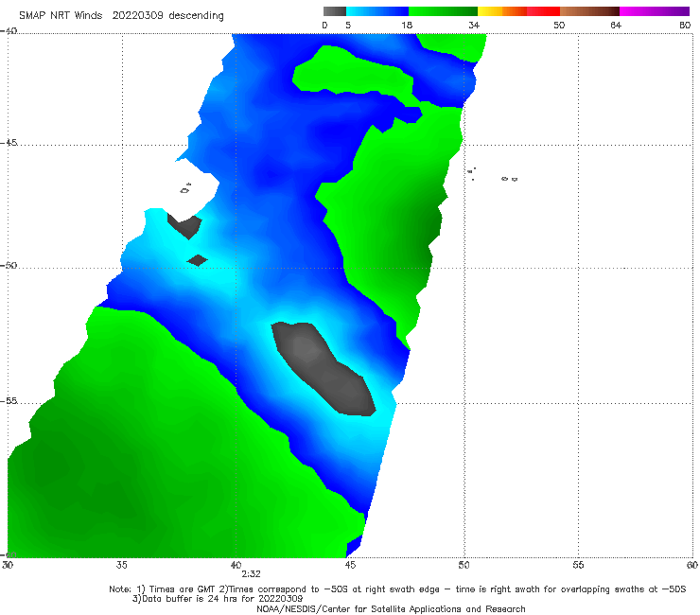Click the swath time label '2:32'
Screen dimensions: 700x615
point(251,574)
